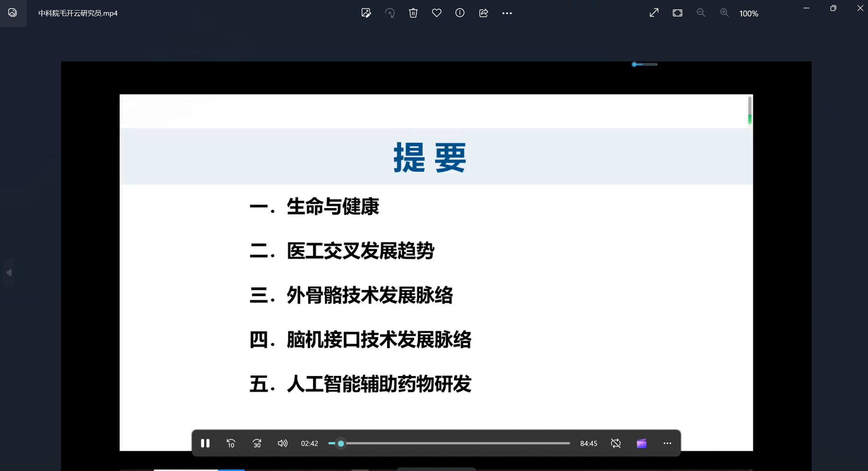Image resolution: width=868 pixels, height=471 pixels.
Task: Click the small slider above the slide
Action: pyautogui.click(x=645, y=64)
